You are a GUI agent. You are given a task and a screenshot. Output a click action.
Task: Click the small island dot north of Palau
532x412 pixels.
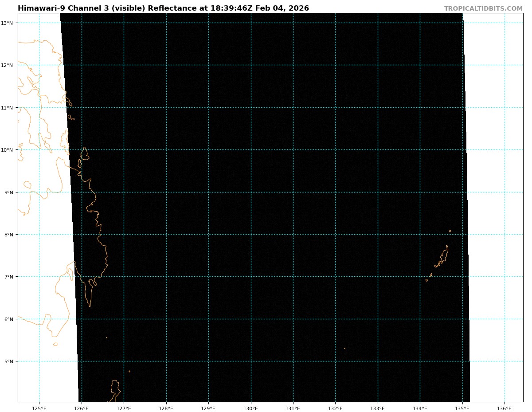(450, 231)
